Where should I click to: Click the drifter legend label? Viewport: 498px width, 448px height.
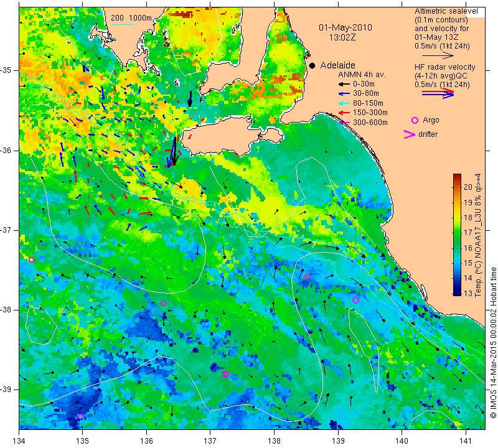[428, 134]
